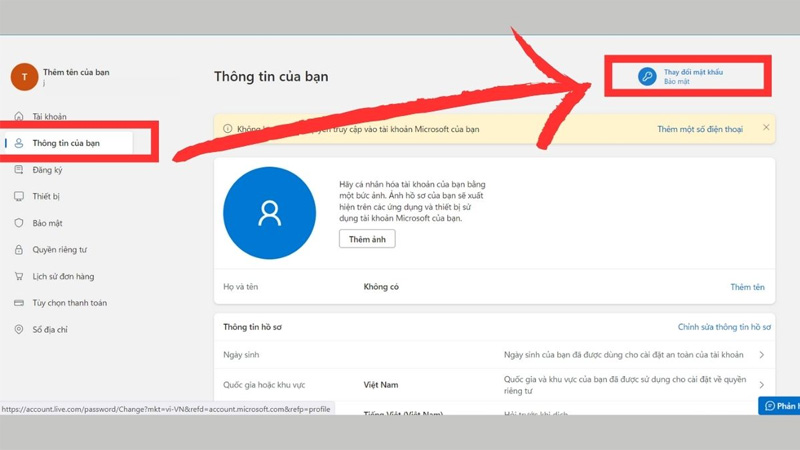Open Sổ địa chỉ in the sidebar
This screenshot has height=450, width=800.
(x=50, y=329)
